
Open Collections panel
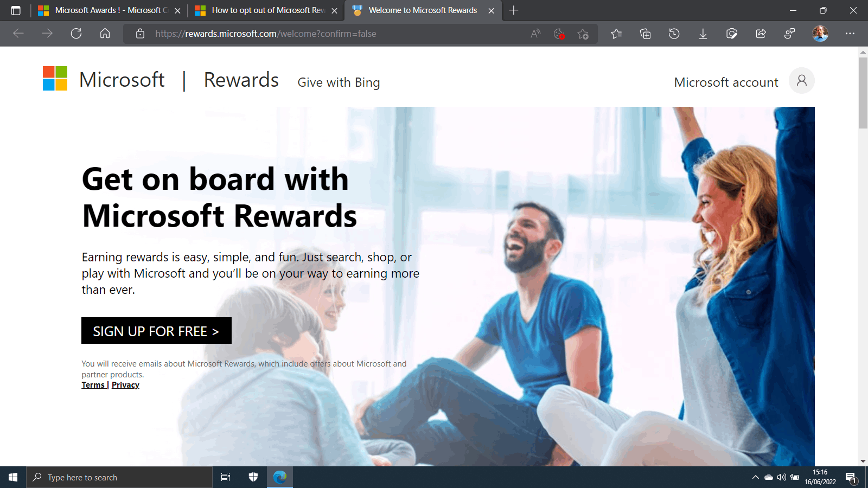[645, 34]
